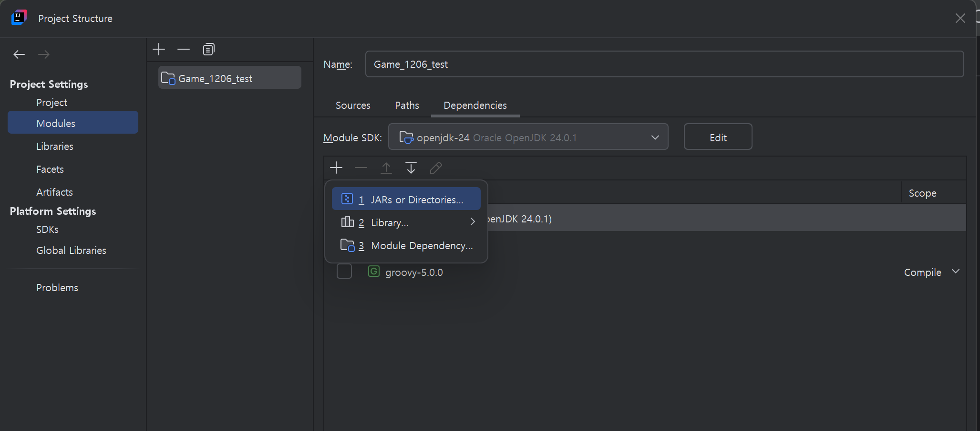Screen dimensions: 980x431
Task: Click the move dependency down arrow icon
Action: [411, 168]
